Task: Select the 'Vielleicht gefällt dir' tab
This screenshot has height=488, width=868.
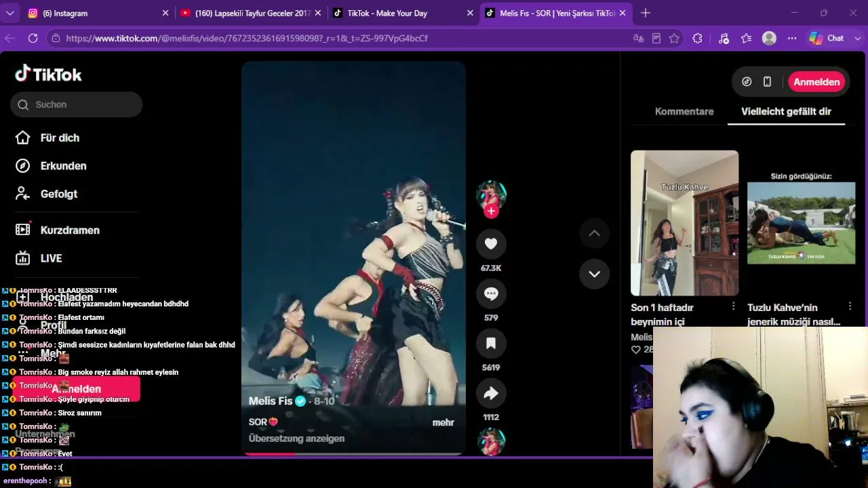Action: (786, 112)
